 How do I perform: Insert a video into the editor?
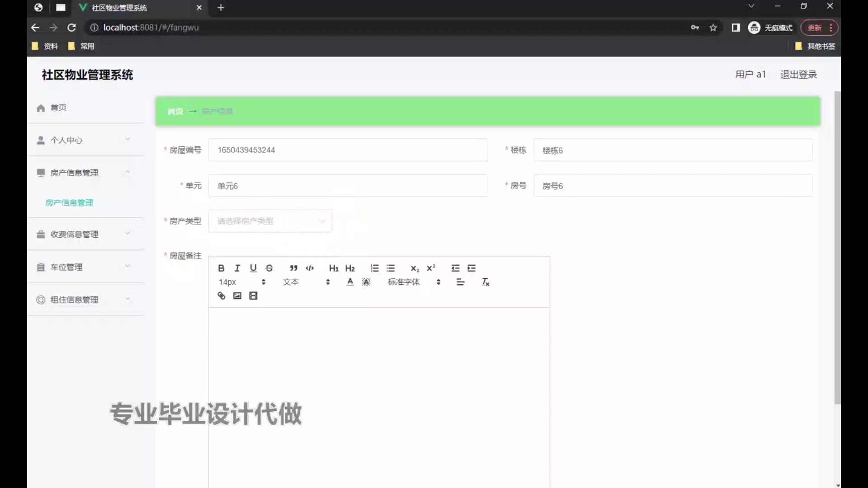point(253,296)
